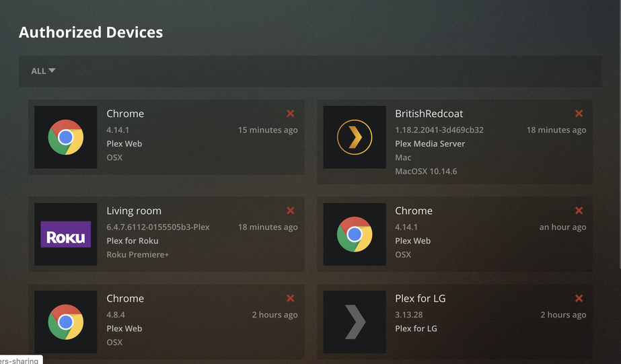Click the Chrome icon of the 15 minutes ago device
Screen dimensions: 621x364
[x=66, y=137]
